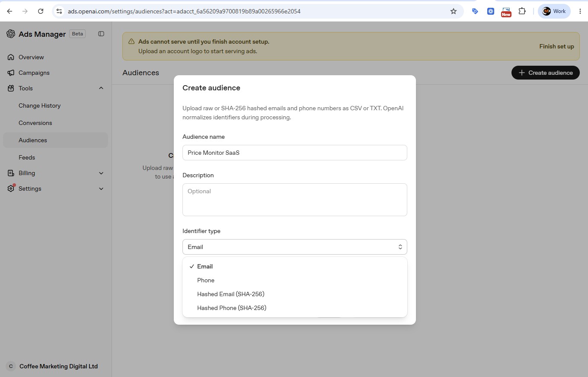588x377 pixels.
Task: Click the OpenAI logo in Ads Manager
Action: click(x=11, y=34)
